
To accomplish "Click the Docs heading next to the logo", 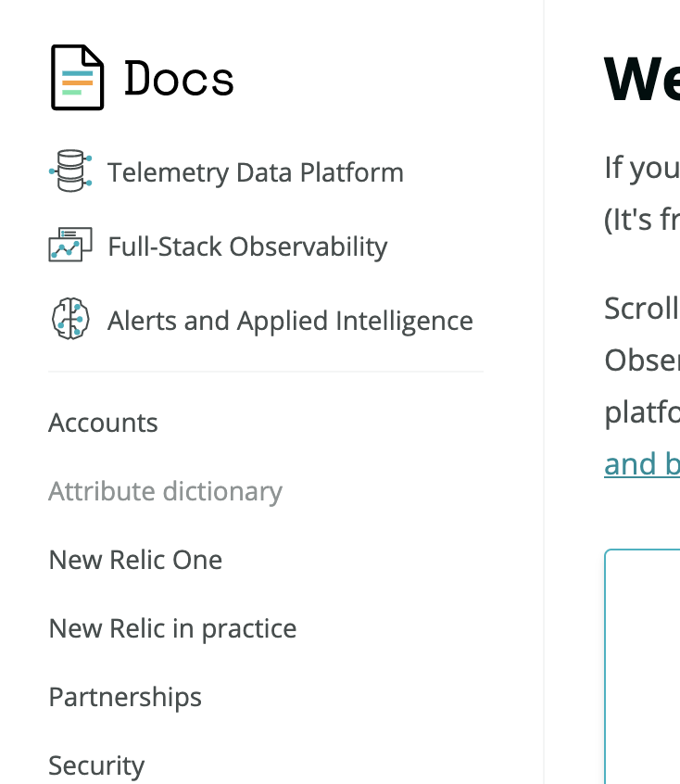I will (x=179, y=79).
